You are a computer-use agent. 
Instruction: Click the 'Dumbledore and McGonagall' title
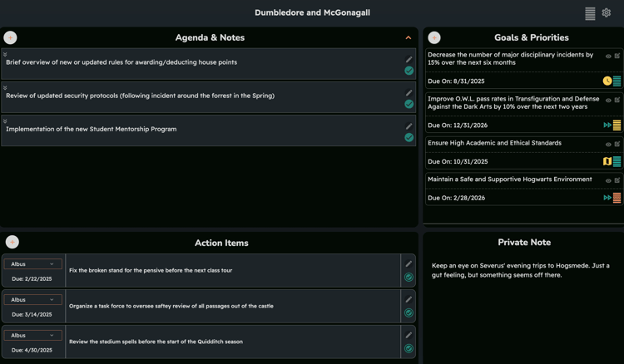coord(312,12)
